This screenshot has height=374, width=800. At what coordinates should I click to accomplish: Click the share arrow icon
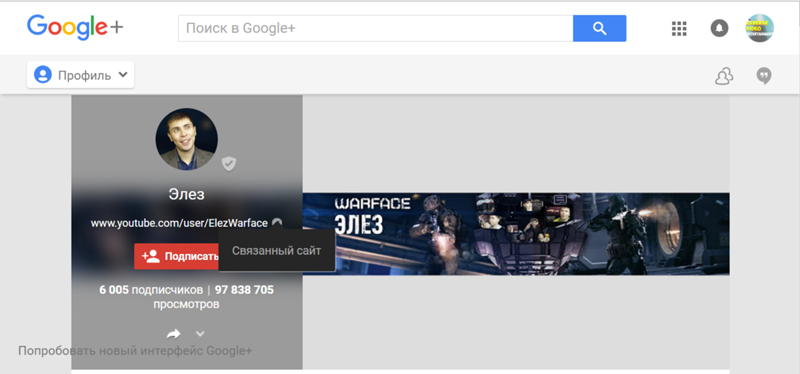173,334
